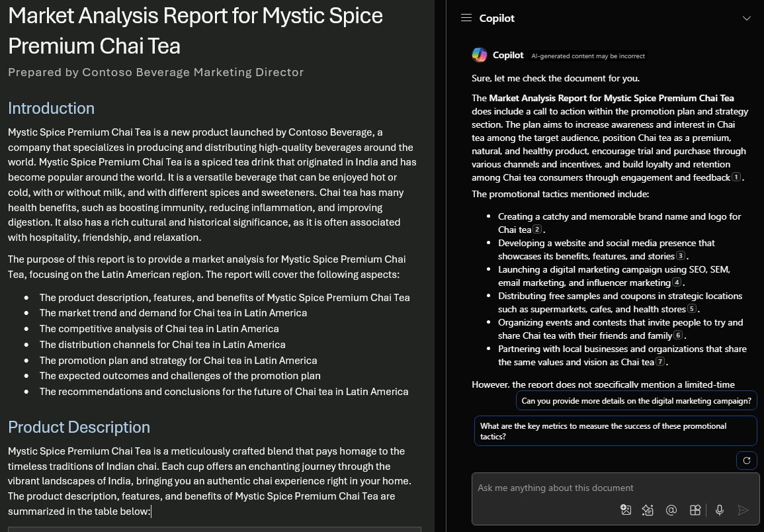Click subtitle 'Prepared by Contoso Beverage Marketing Director'

tap(155, 72)
